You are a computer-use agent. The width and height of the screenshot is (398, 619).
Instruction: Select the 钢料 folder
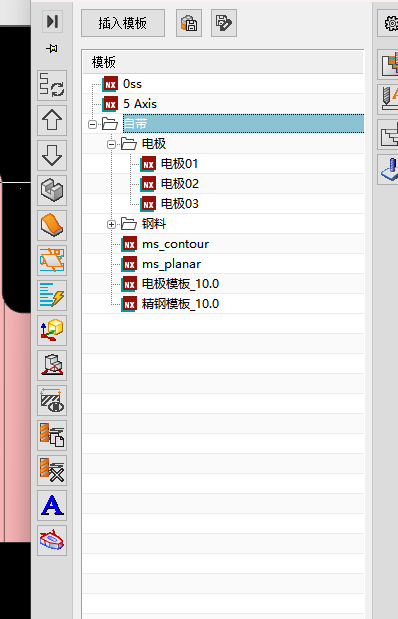[x=154, y=224]
